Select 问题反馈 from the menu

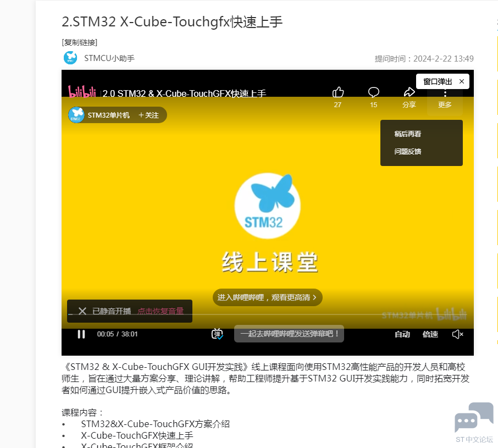pyautogui.click(x=407, y=152)
